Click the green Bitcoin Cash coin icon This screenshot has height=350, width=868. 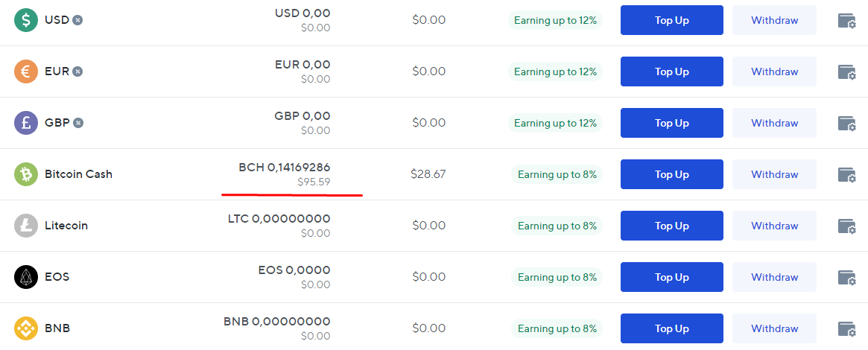pos(26,174)
